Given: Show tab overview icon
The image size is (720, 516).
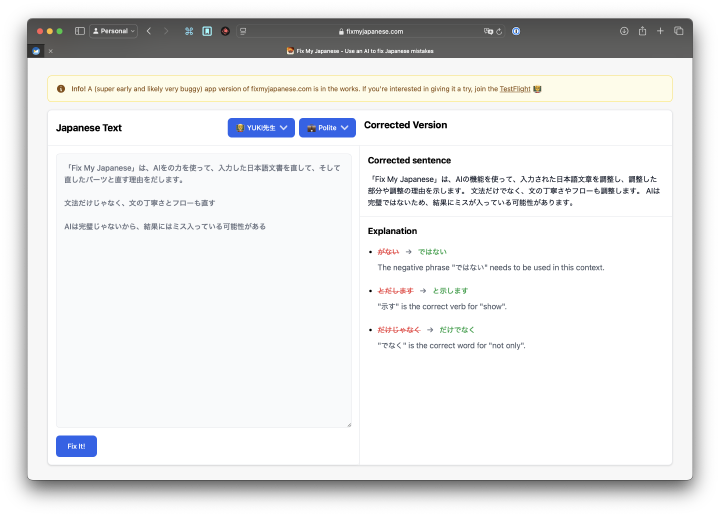Looking at the screenshot, I should point(679,31).
